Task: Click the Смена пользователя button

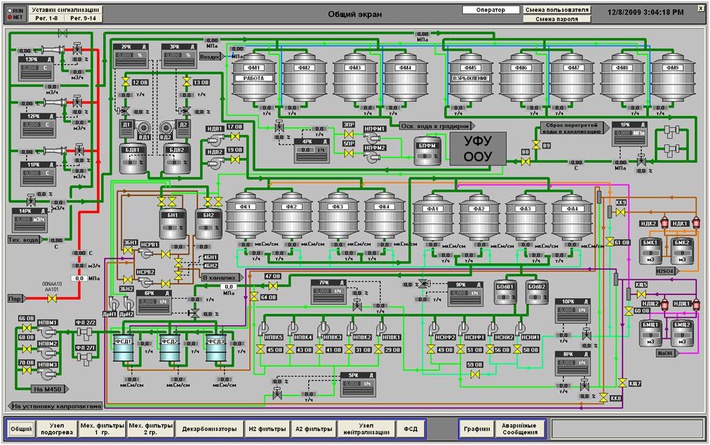Action: coord(556,9)
